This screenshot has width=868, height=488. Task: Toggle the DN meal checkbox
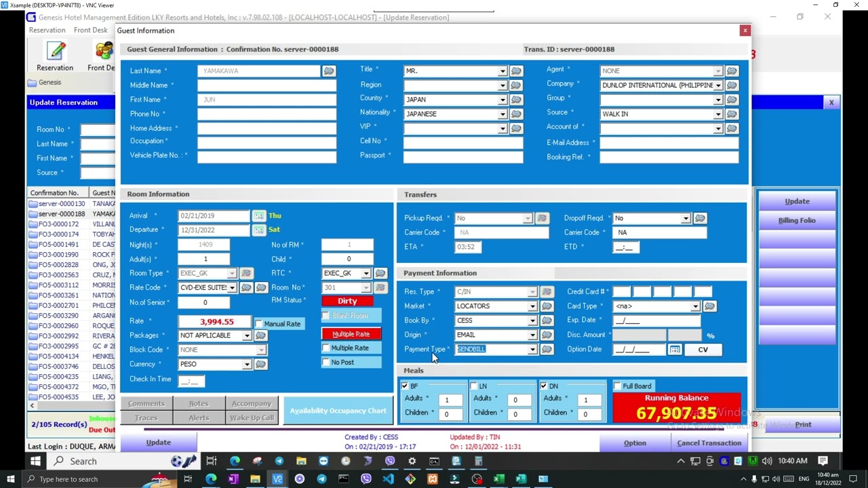click(543, 386)
